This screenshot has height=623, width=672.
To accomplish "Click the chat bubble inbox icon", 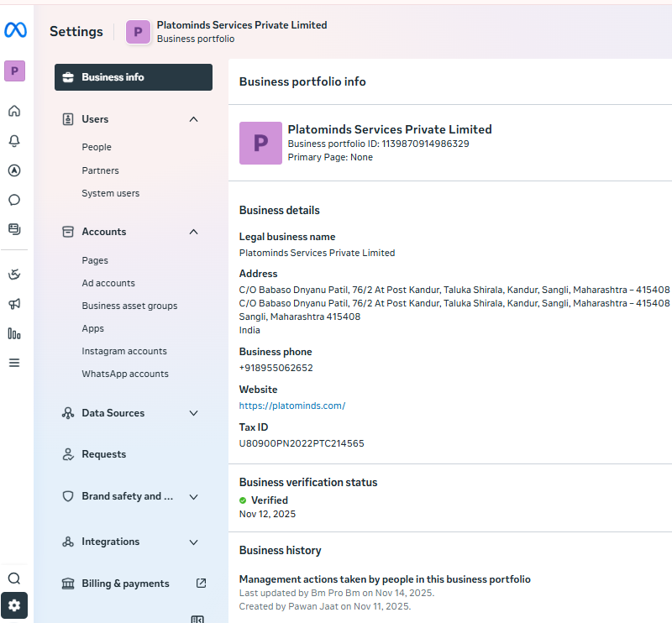I will (x=14, y=200).
